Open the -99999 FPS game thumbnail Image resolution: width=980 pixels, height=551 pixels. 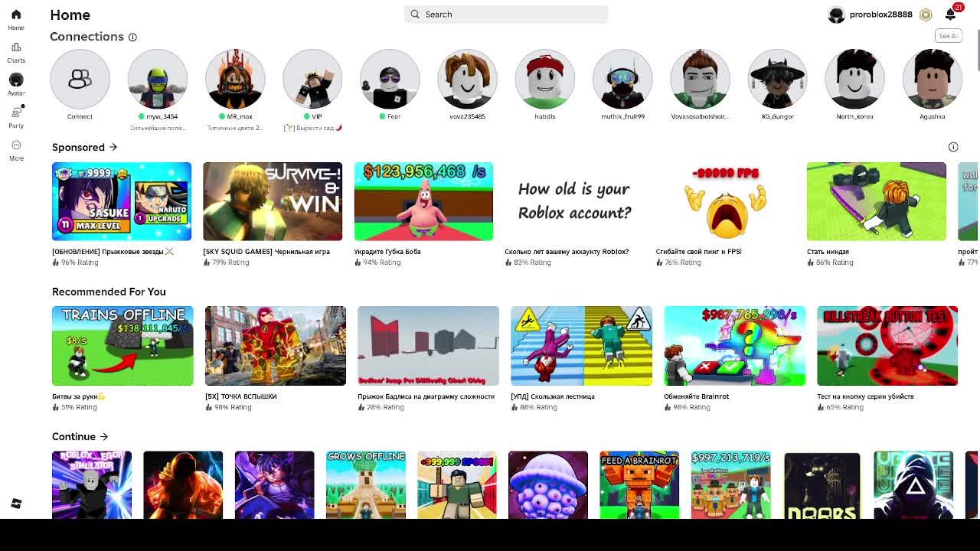tap(725, 201)
